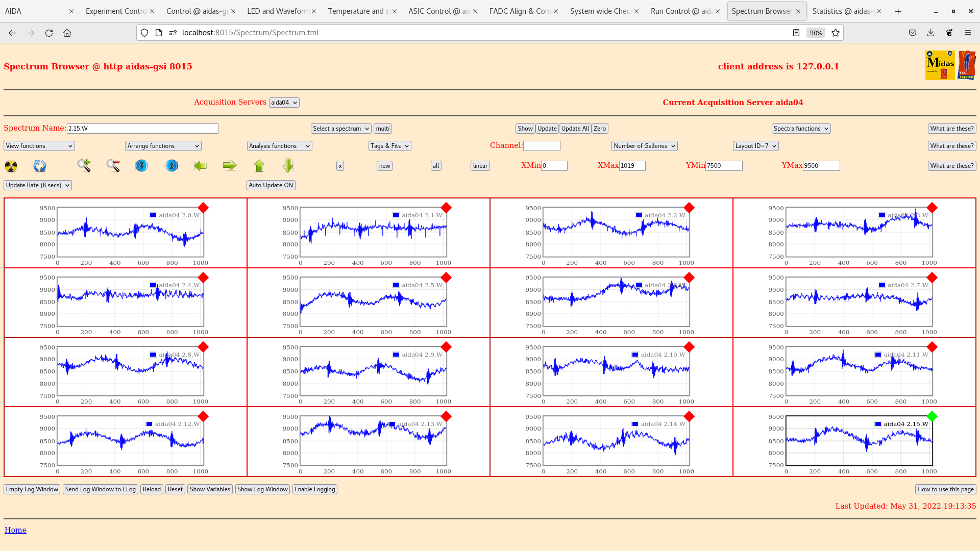This screenshot has height=551, width=980.
Task: Open the Analysis functions dropdown
Action: [x=279, y=146]
